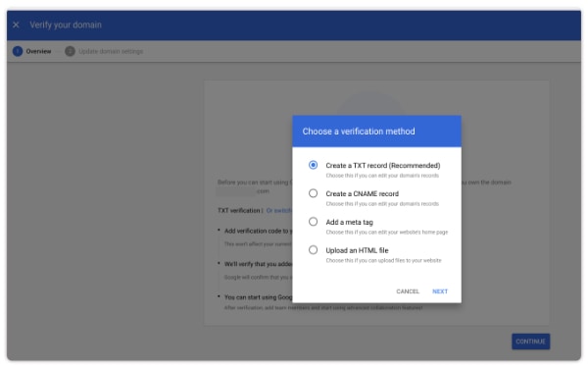Select Create a CNAME record option
The width and height of the screenshot is (588, 368).
point(313,193)
